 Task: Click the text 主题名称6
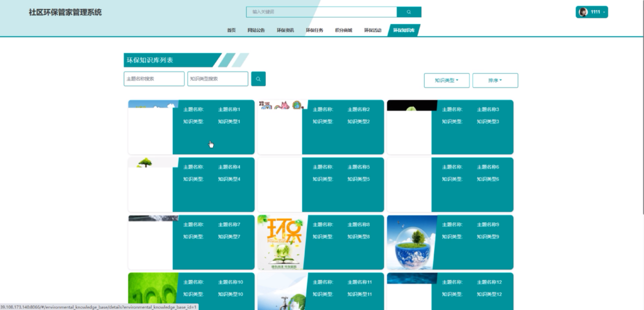click(488, 167)
